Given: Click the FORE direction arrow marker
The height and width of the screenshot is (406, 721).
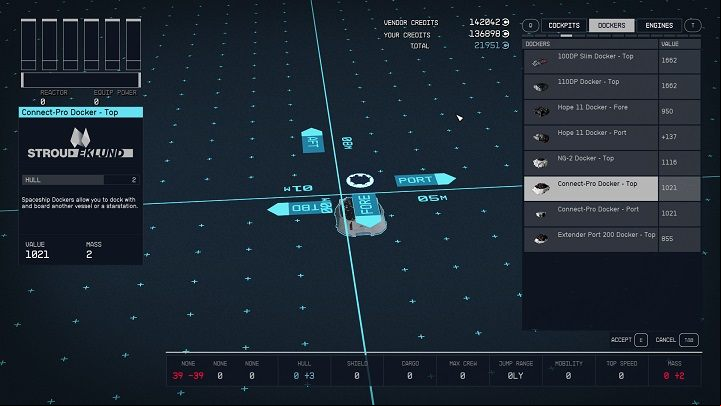Looking at the screenshot, I should [x=367, y=210].
